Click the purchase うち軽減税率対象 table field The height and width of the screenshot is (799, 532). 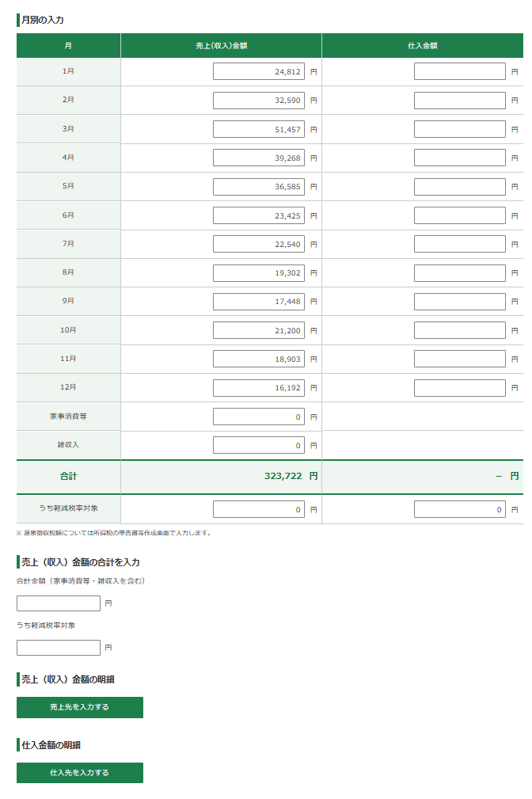click(x=459, y=509)
